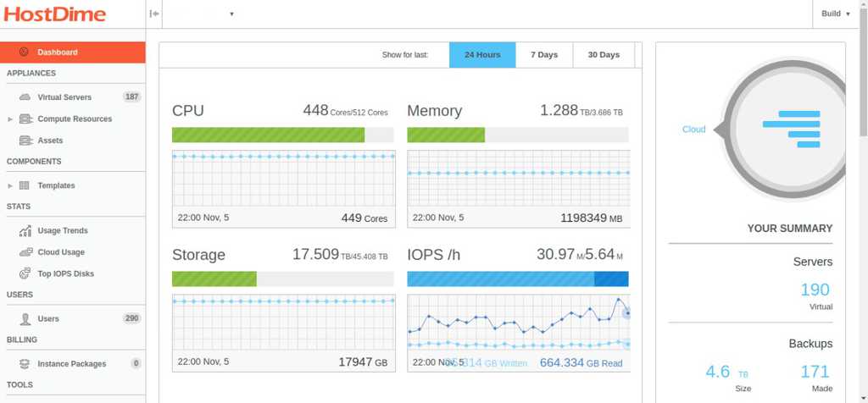
Task: Click the Cloud Usage icon
Action: [24, 252]
